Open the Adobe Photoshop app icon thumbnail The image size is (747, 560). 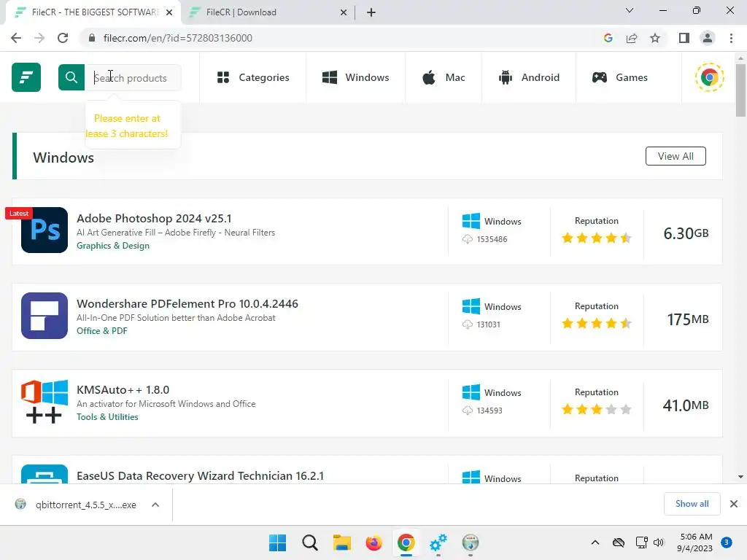coord(44,230)
